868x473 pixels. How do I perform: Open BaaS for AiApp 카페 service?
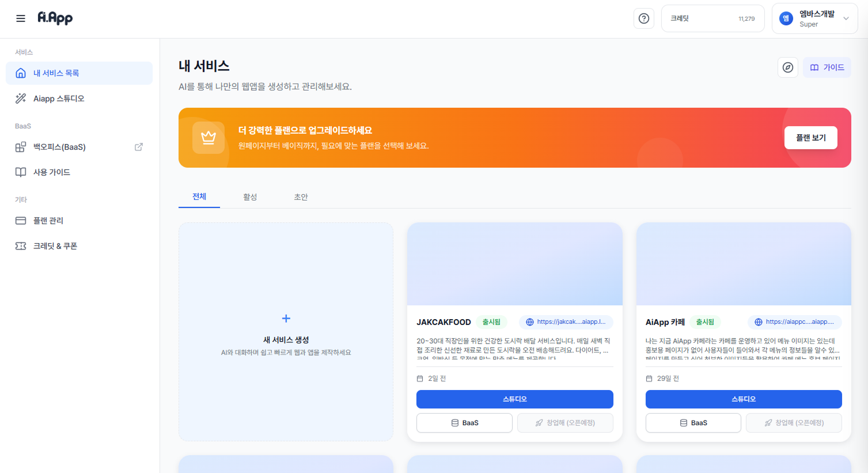click(x=693, y=422)
